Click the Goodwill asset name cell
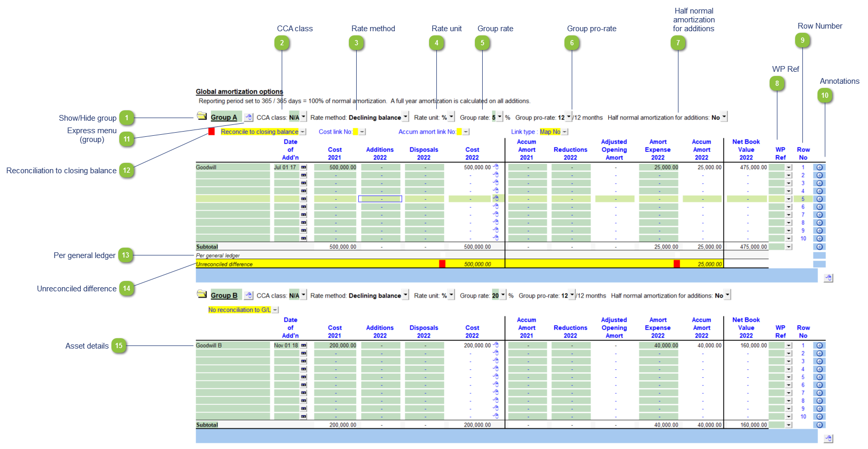 [233, 168]
